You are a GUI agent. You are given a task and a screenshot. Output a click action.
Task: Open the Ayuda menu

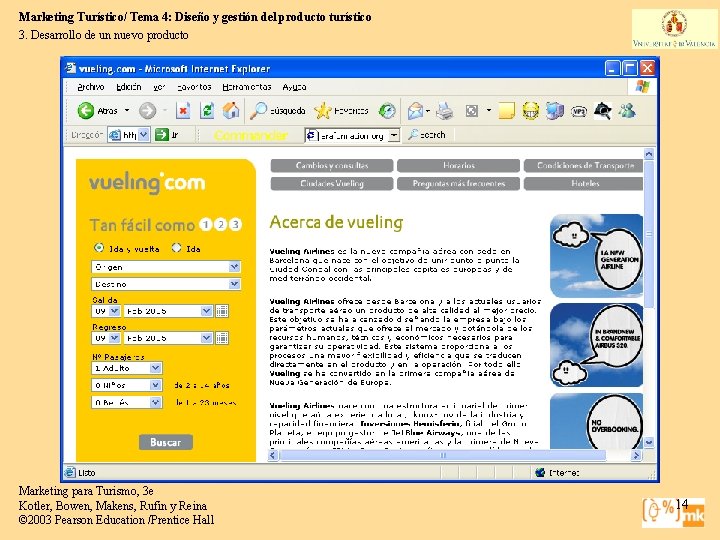pos(294,87)
